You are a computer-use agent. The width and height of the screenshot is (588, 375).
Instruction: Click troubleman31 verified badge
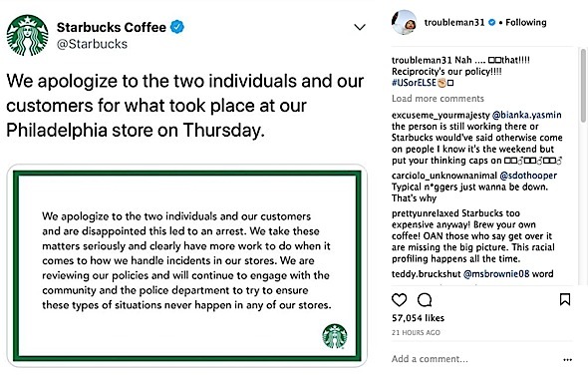492,23
